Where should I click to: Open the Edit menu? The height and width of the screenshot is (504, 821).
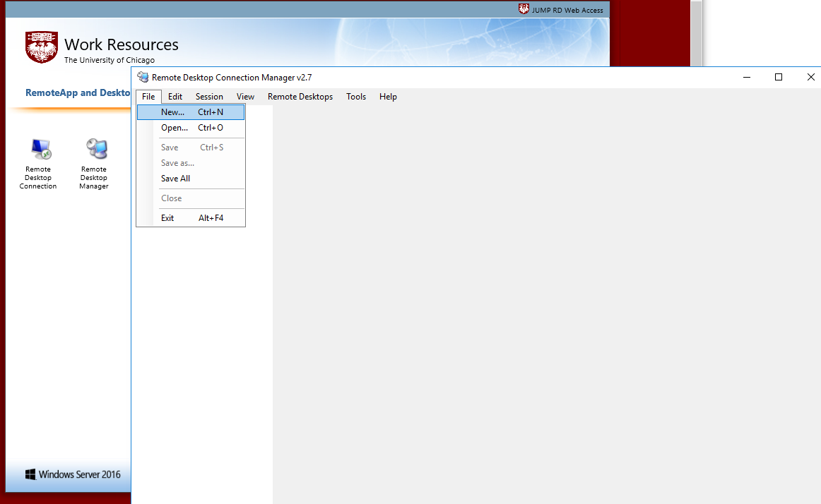coord(175,97)
